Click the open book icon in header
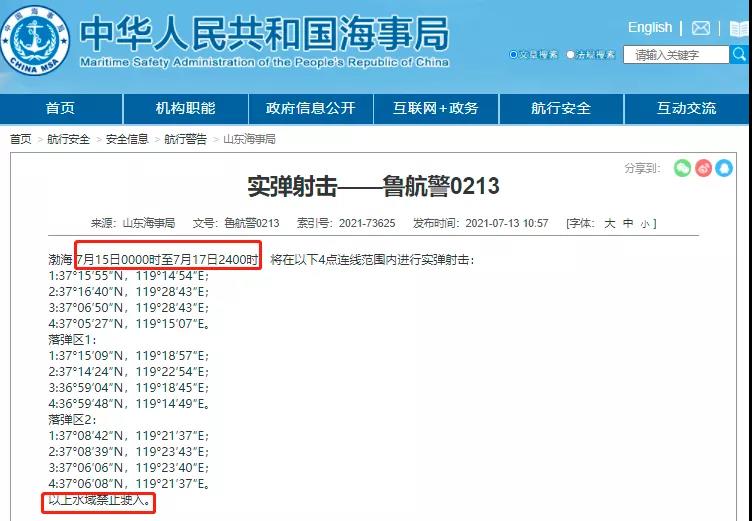Viewport: 752px width, 521px height. (x=738, y=28)
